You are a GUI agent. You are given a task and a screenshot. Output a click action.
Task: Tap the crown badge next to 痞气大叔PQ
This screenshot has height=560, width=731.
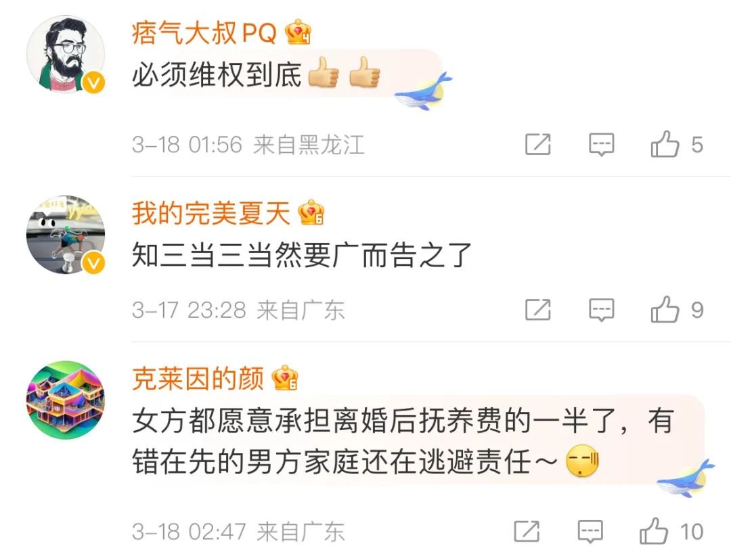pos(298,32)
